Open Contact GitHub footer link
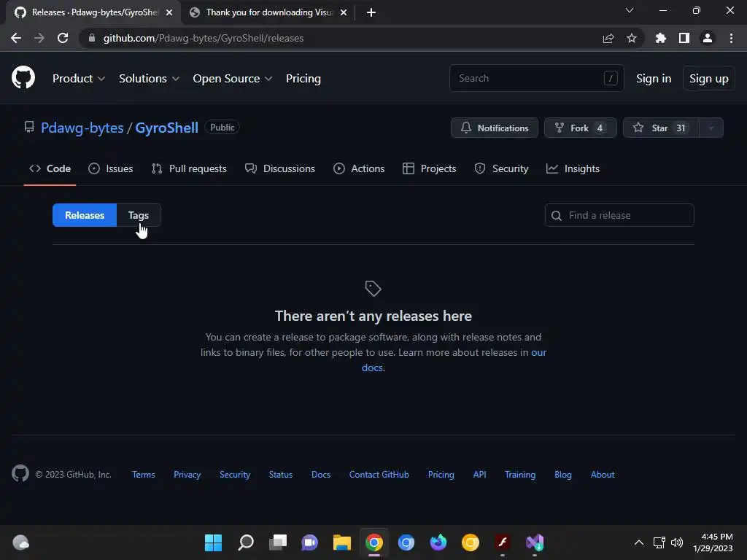747x560 pixels. [379, 474]
